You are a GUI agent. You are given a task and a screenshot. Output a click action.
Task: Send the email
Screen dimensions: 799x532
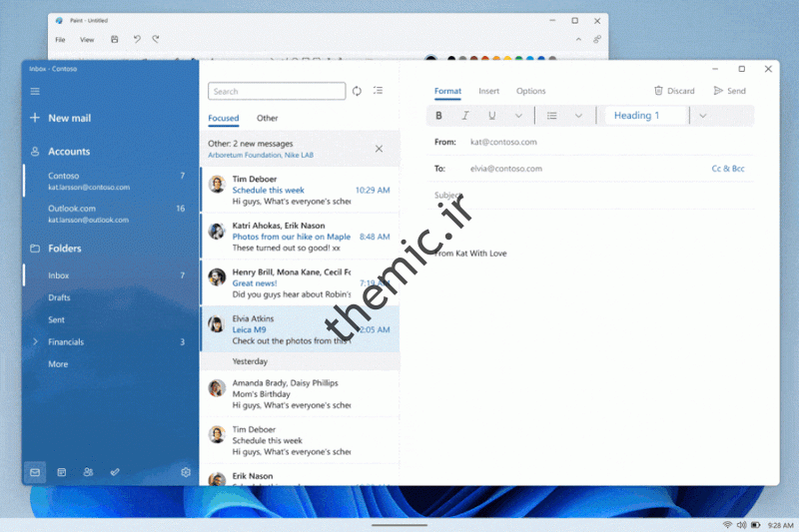(x=730, y=91)
